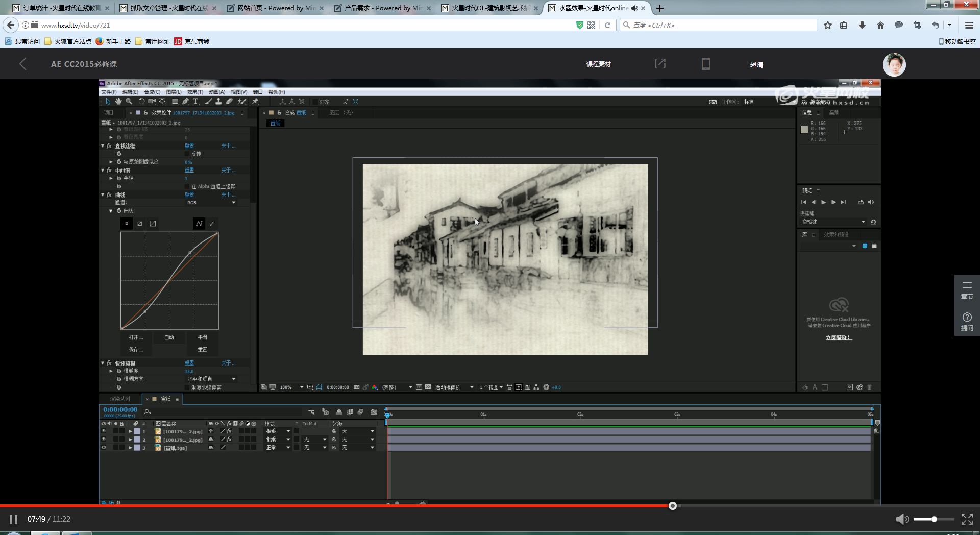Pause the video playback

14,519
